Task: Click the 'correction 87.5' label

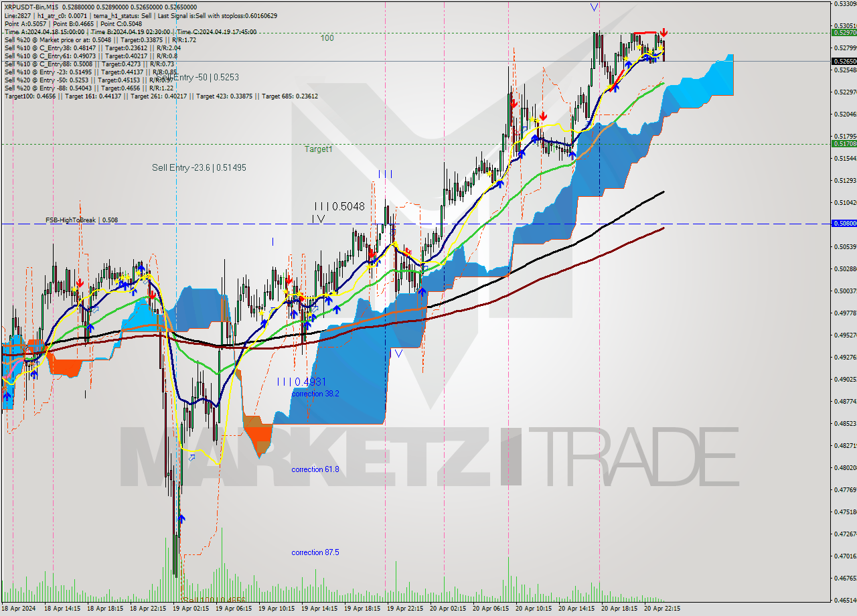Action: click(x=315, y=552)
